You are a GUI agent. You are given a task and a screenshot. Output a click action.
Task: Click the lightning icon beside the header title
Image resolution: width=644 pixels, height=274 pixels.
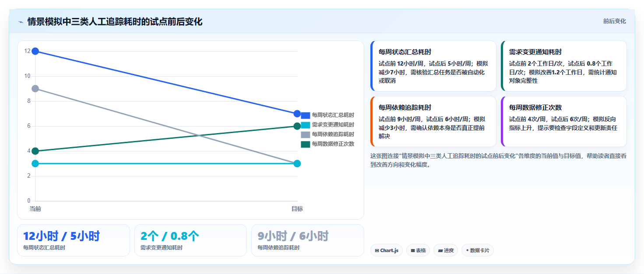click(x=21, y=22)
